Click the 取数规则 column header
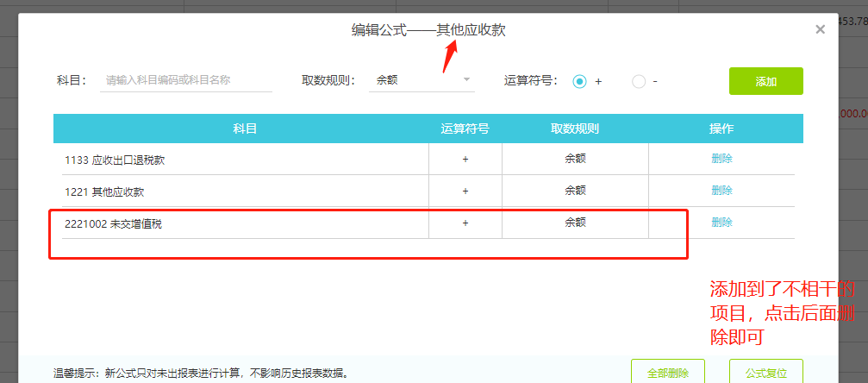 (x=575, y=129)
